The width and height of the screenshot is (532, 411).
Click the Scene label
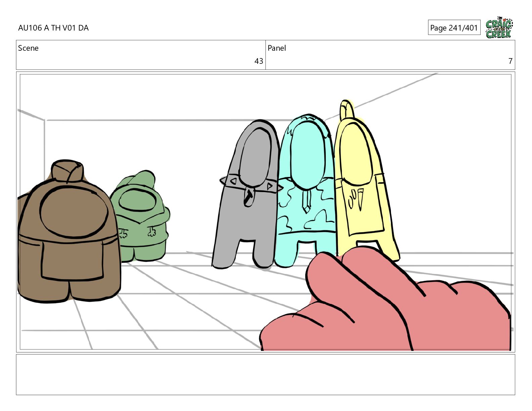pyautogui.click(x=28, y=48)
